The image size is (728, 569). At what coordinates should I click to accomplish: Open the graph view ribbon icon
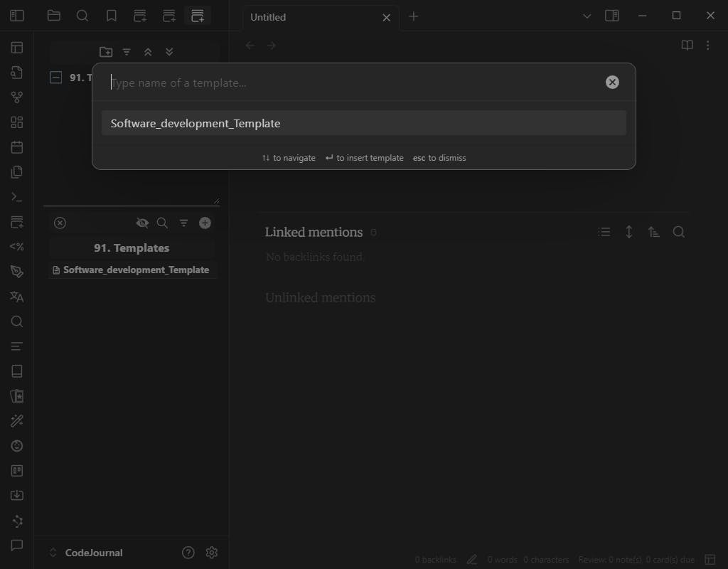tap(17, 97)
